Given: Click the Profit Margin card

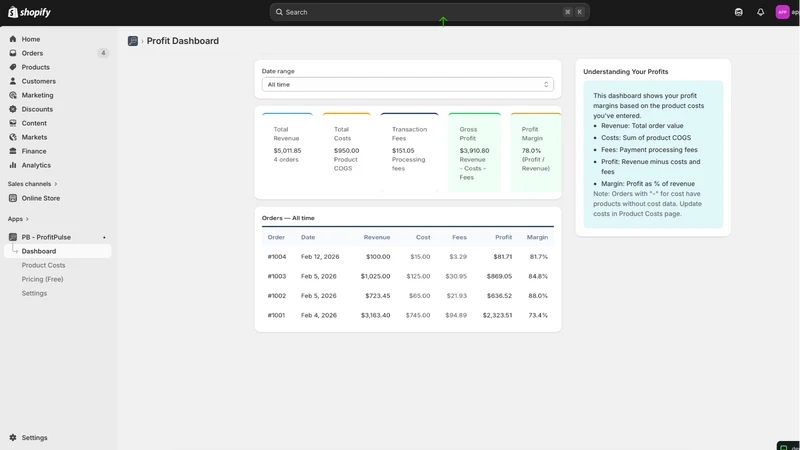Looking at the screenshot, I should pos(535,152).
